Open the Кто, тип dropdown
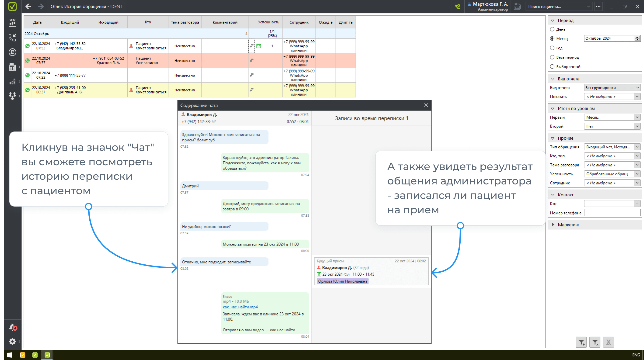The image size is (644, 360). tap(612, 156)
